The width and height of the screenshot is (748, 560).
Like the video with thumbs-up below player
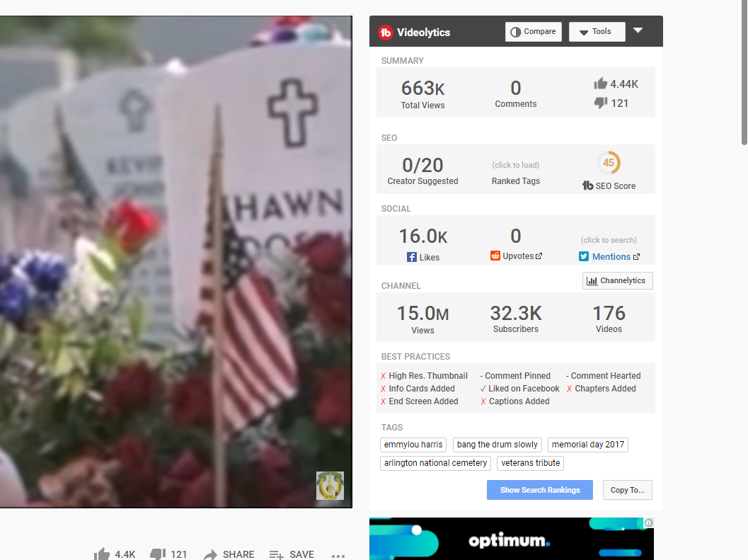click(x=102, y=554)
